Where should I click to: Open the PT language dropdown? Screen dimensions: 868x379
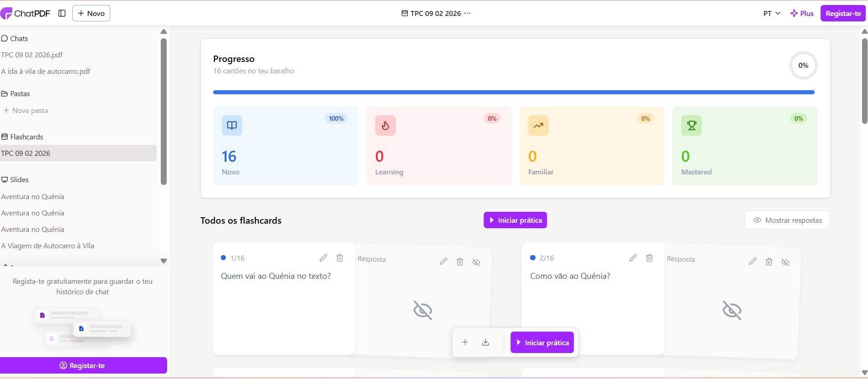point(771,13)
